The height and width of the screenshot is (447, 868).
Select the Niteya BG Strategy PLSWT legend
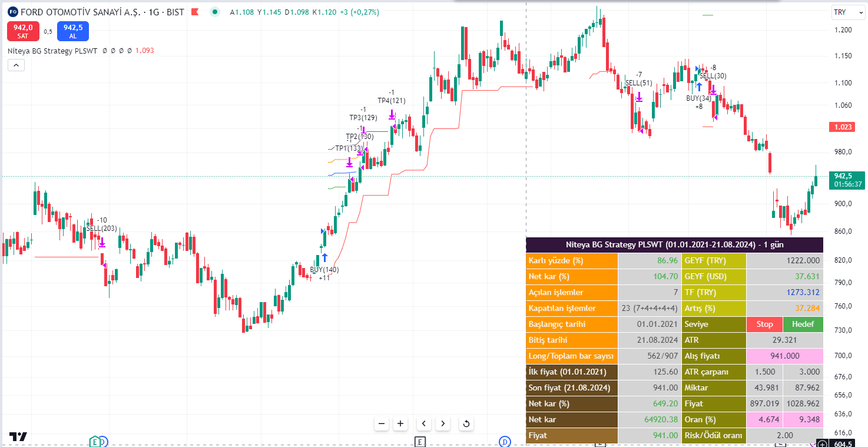52,51
